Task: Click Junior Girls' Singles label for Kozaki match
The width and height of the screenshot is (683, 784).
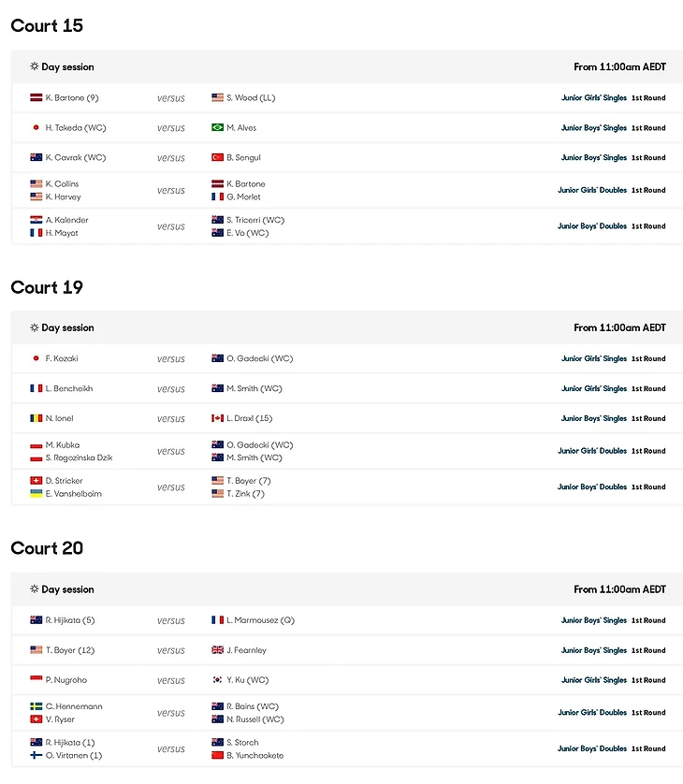Action: [x=593, y=358]
